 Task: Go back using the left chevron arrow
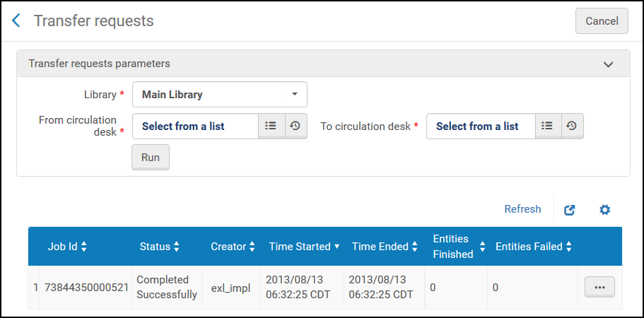[x=16, y=20]
